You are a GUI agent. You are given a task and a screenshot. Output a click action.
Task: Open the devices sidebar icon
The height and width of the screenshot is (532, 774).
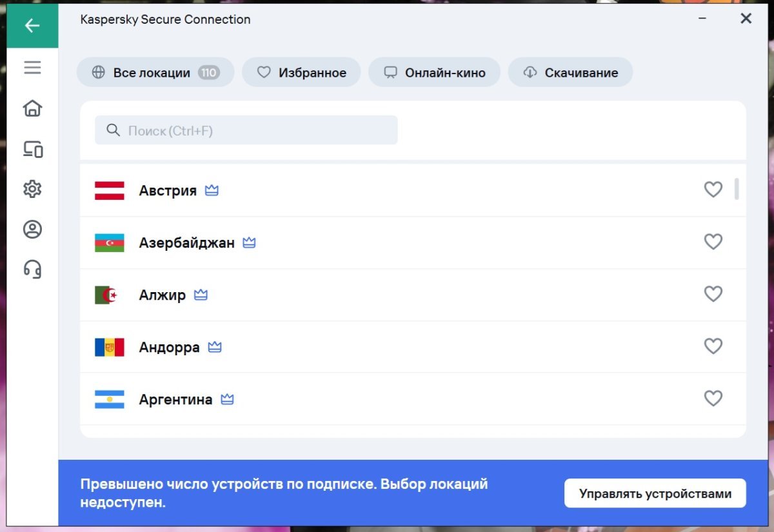[33, 150]
